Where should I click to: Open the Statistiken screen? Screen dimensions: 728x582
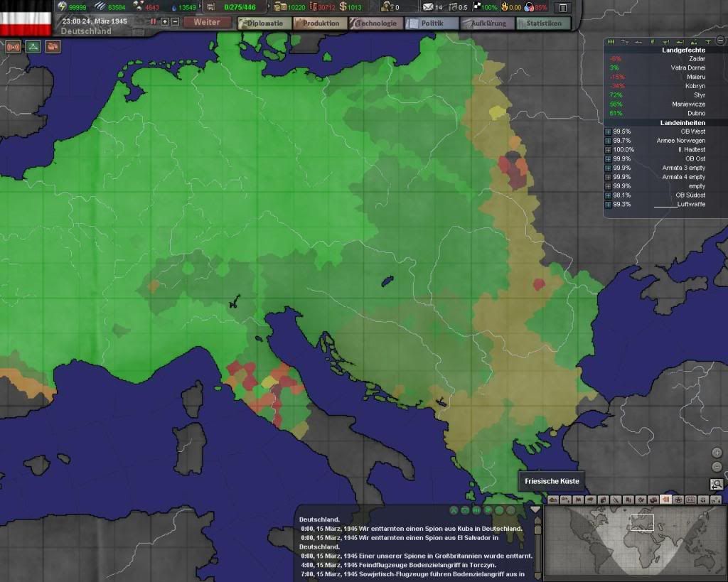click(x=543, y=23)
